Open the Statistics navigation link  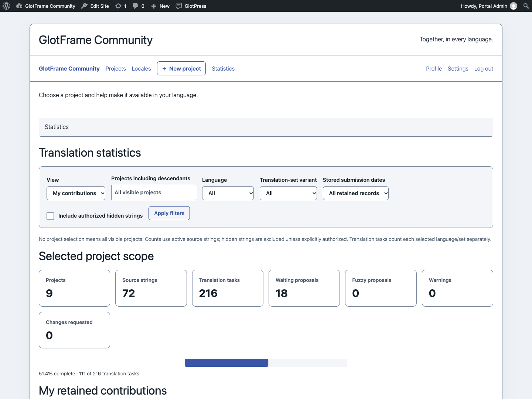pyautogui.click(x=223, y=69)
